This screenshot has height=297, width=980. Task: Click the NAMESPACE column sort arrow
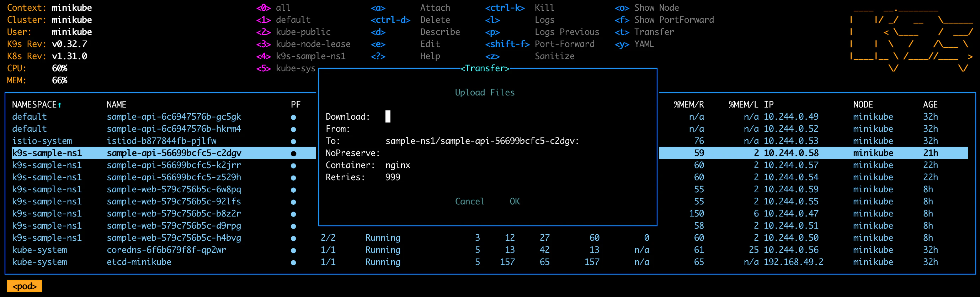(59, 105)
